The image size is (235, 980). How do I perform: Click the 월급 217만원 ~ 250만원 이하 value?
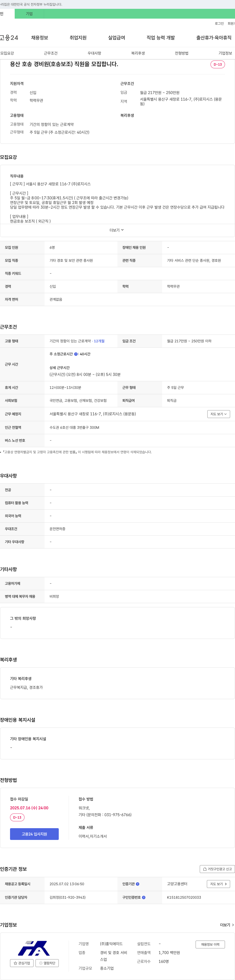click(x=189, y=341)
